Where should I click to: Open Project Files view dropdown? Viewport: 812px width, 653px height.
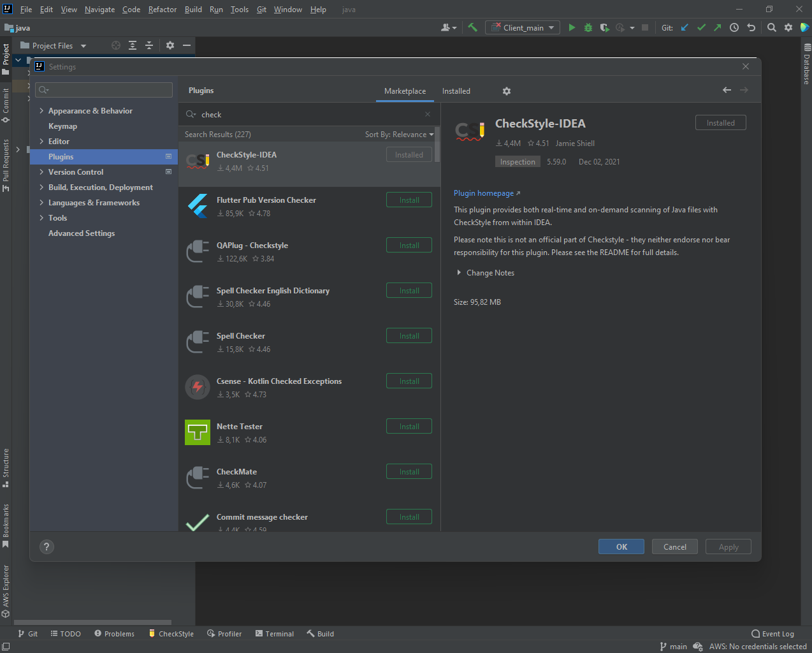coord(53,45)
